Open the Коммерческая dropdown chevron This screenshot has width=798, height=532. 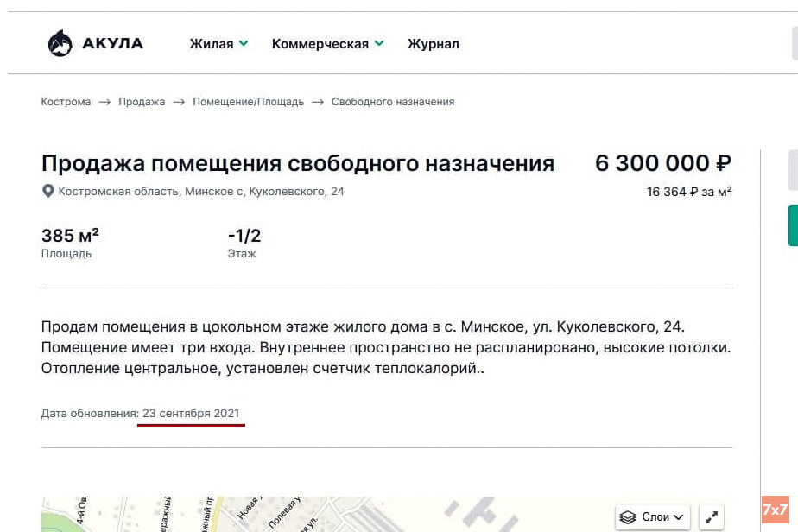pyautogui.click(x=379, y=41)
